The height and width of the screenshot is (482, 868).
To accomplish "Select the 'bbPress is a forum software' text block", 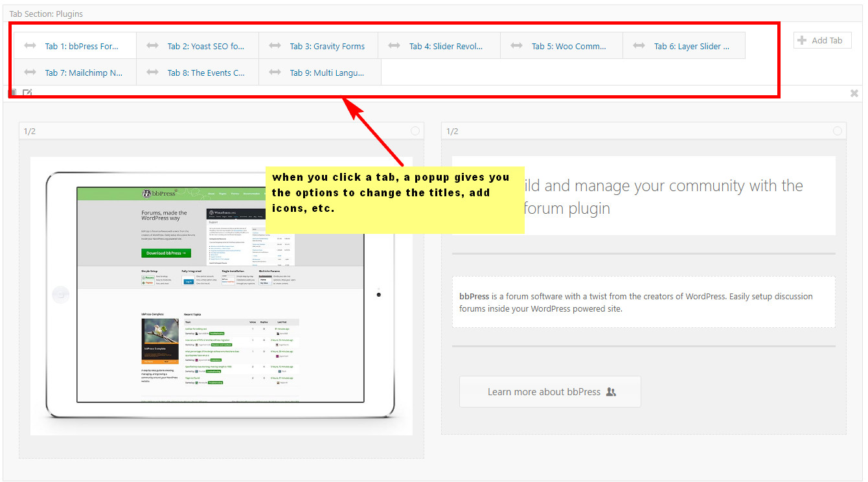I will click(x=644, y=303).
